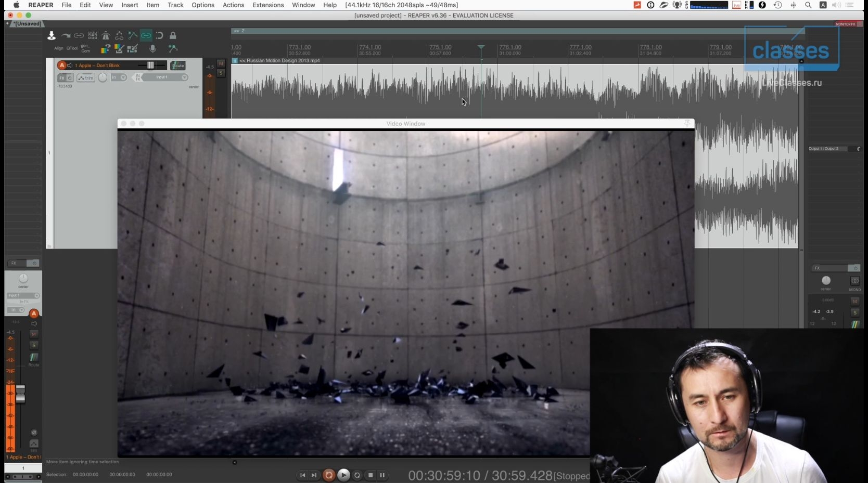
Task: Click the items grid with paintbrush icon
Action: pos(133,48)
